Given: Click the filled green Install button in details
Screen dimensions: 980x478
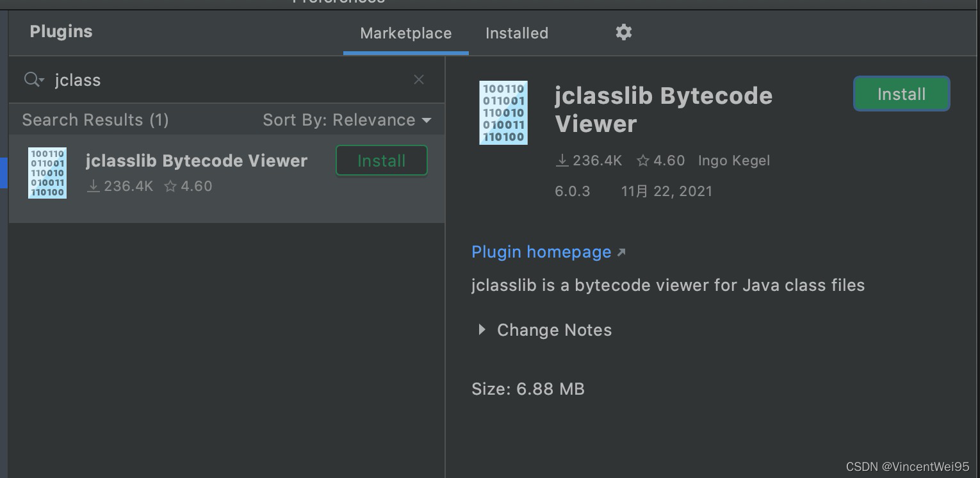Looking at the screenshot, I should pos(901,94).
